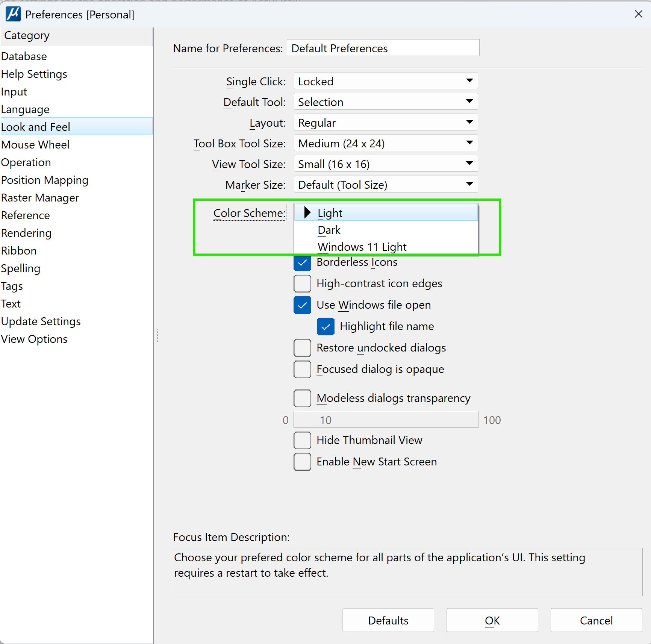651x644 pixels.
Task: Enable High-contrast icon edges
Action: pyautogui.click(x=302, y=283)
